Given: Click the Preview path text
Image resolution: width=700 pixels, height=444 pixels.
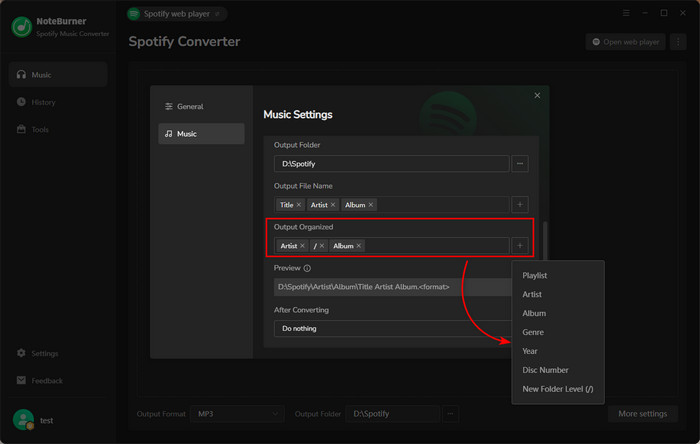Looking at the screenshot, I should coord(363,287).
